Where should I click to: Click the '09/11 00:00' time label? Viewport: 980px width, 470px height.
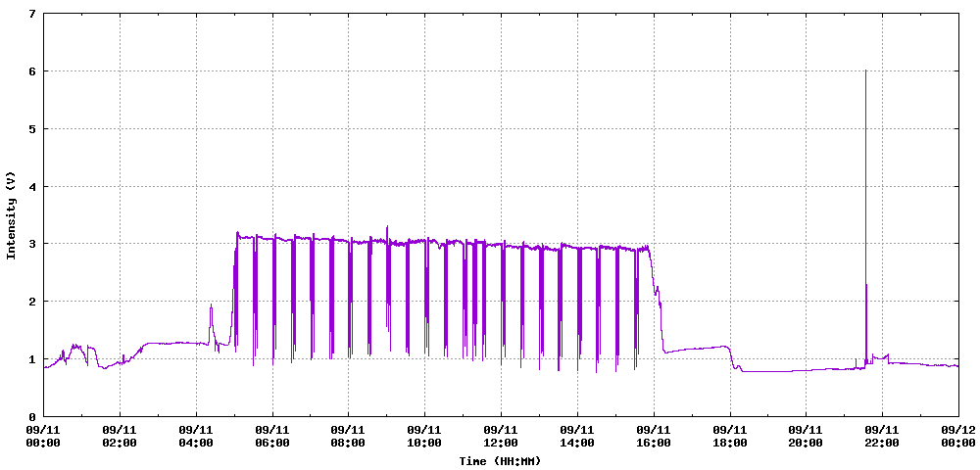[44, 437]
